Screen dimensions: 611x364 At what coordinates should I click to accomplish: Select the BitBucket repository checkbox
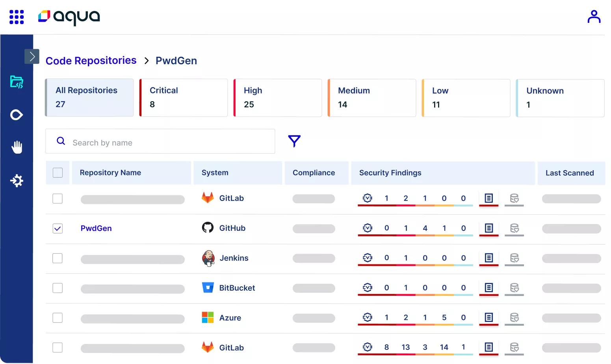tap(58, 288)
